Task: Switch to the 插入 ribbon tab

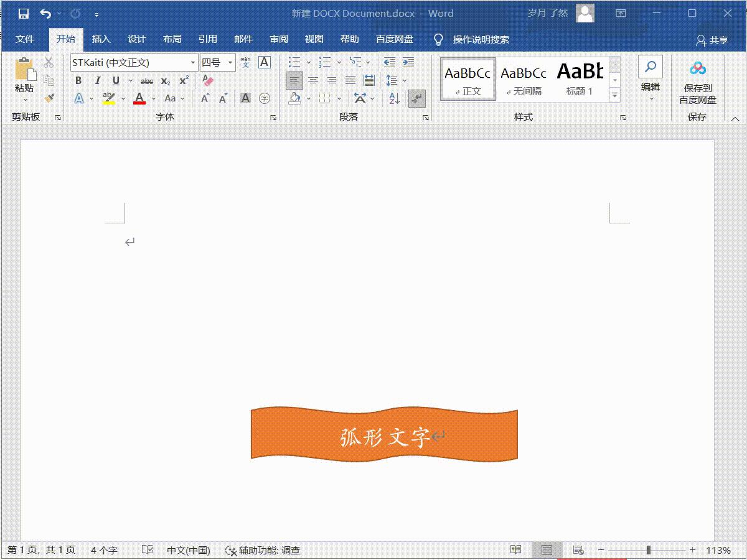Action: point(101,39)
